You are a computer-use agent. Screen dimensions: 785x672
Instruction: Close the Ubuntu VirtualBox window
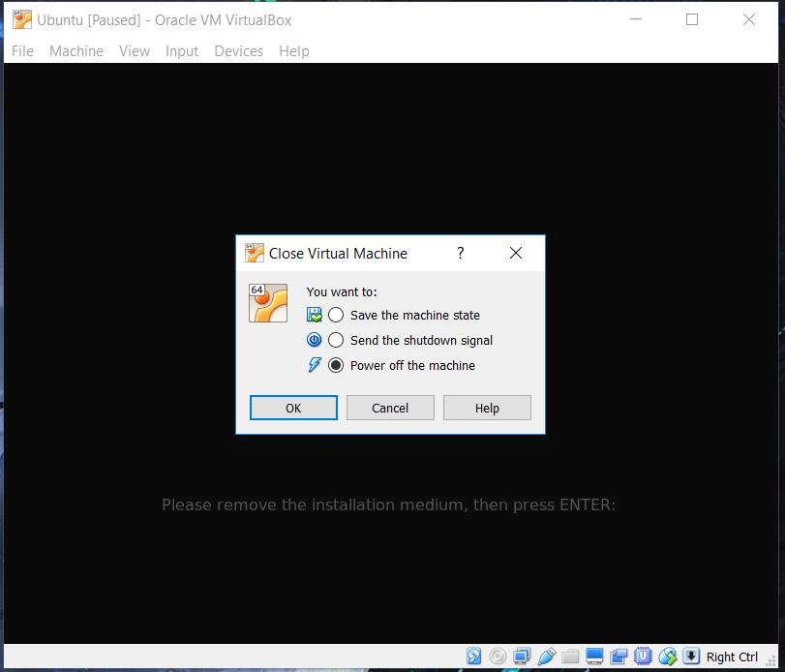click(749, 19)
